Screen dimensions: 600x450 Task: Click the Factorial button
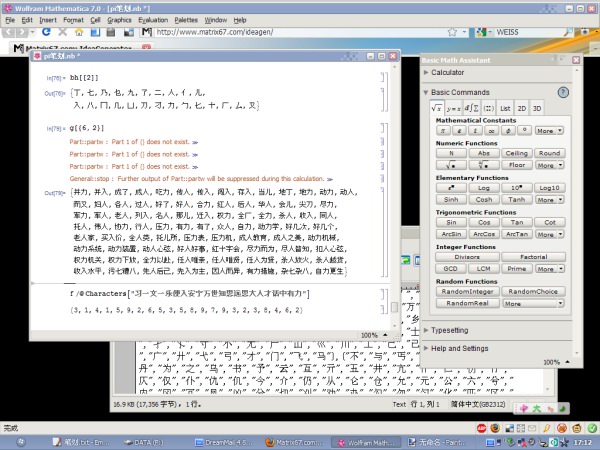(533, 257)
